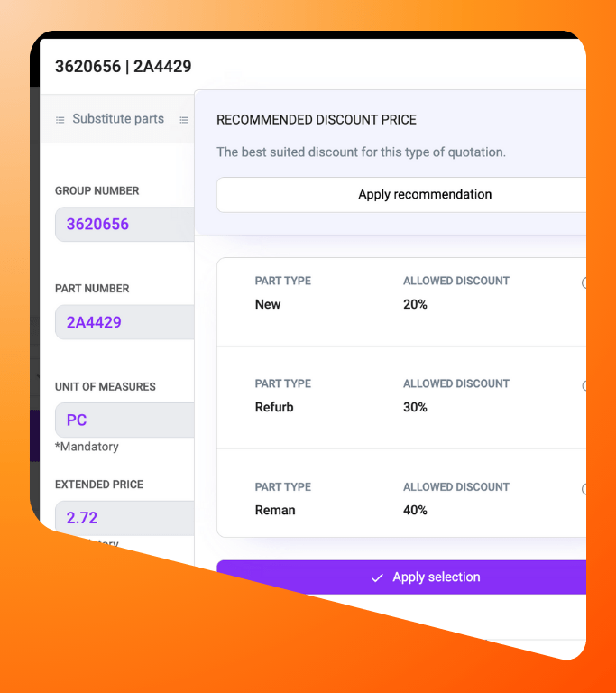The image size is (616, 693).
Task: Click the 30% allowed discount value
Action: pyautogui.click(x=415, y=407)
